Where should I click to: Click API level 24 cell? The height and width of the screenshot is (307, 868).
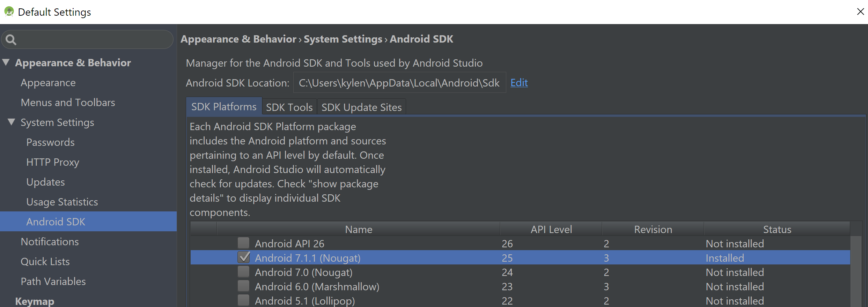[507, 272]
